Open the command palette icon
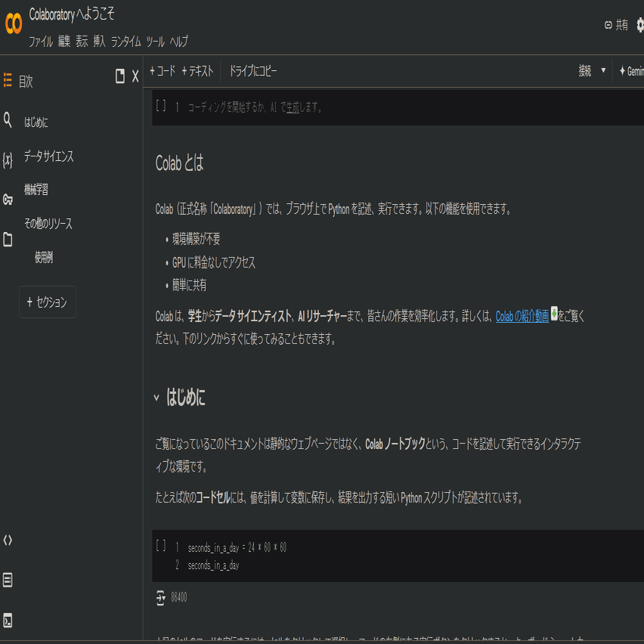 point(8,581)
